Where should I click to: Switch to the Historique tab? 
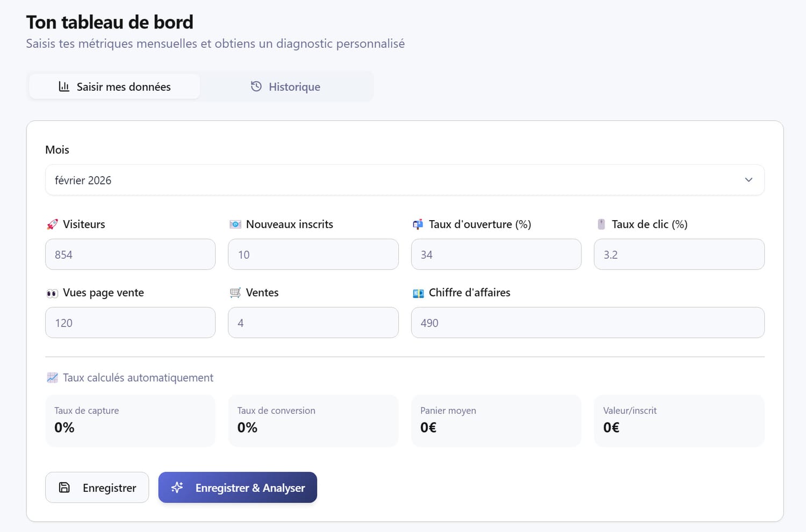point(286,86)
